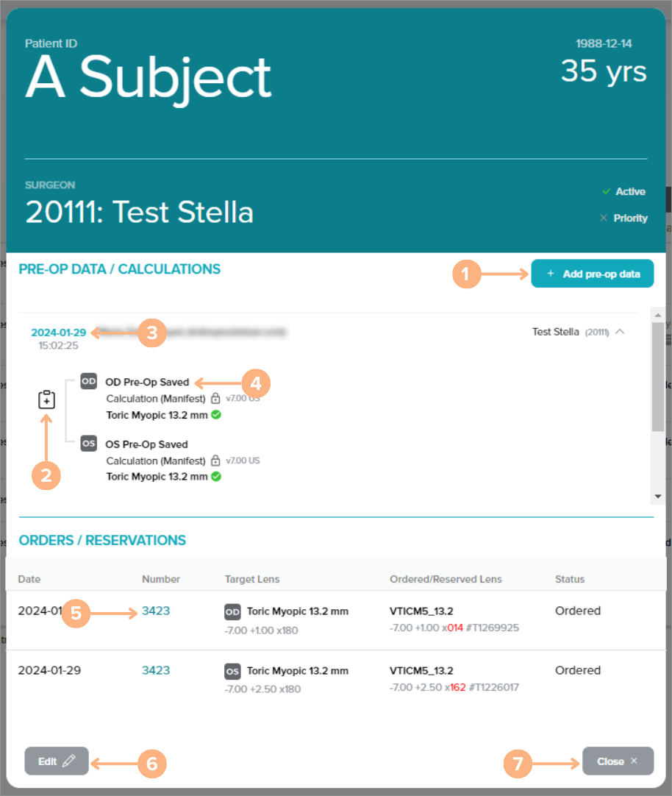Screen dimensions: 672x796
Task: Select the OD Pre-Op Saved entry
Action: pos(147,382)
